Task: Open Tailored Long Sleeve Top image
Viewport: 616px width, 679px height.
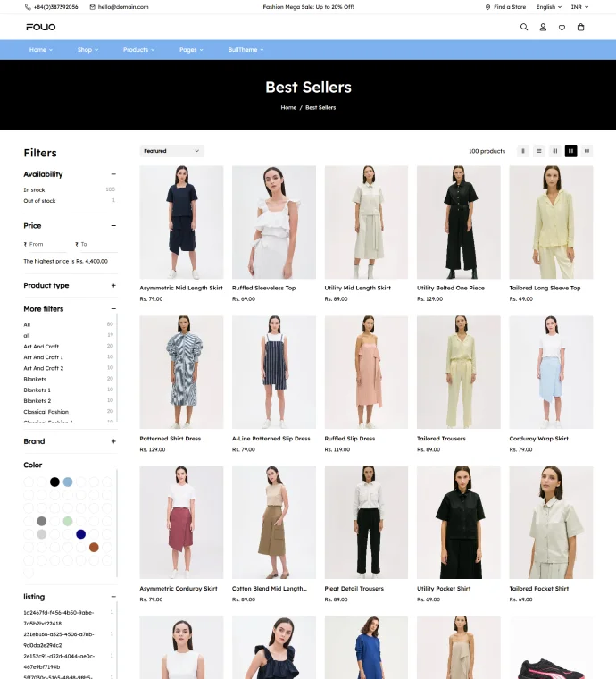Action: pos(551,222)
